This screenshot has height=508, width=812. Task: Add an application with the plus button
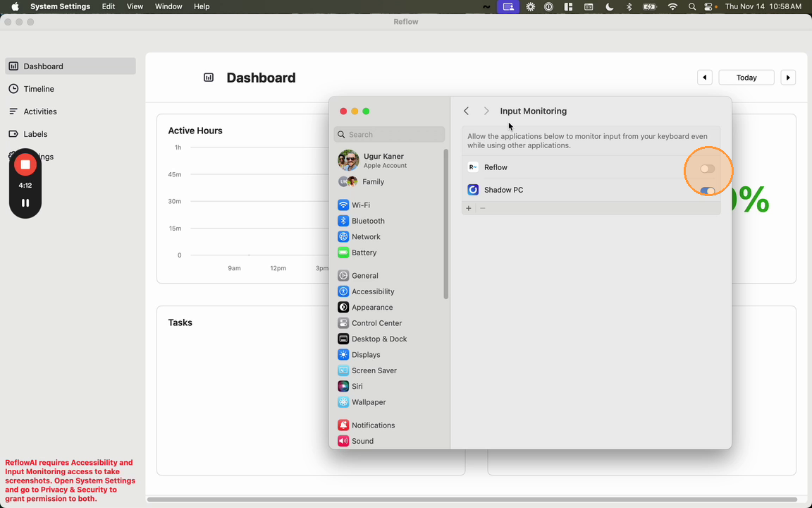469,208
